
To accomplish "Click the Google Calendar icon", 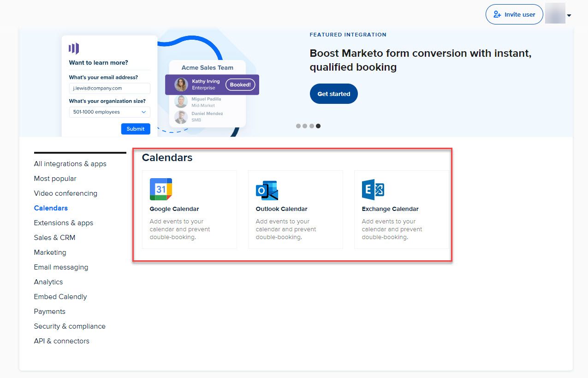I will [161, 189].
